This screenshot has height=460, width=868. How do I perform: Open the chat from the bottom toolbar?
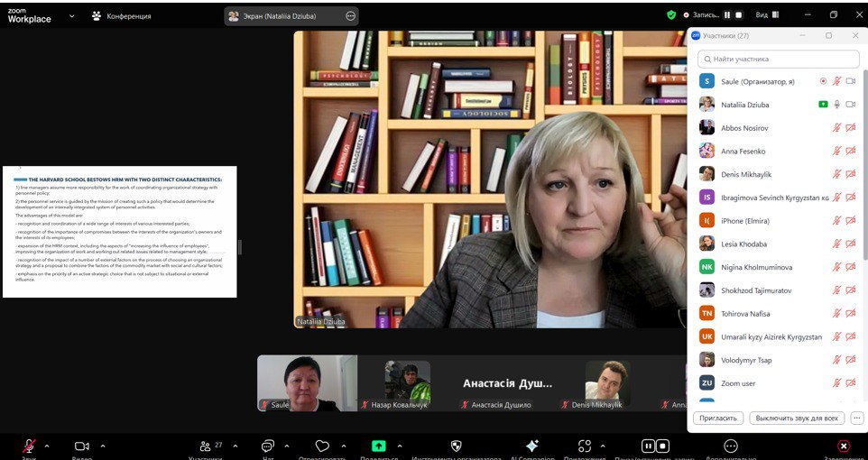pyautogui.click(x=268, y=446)
